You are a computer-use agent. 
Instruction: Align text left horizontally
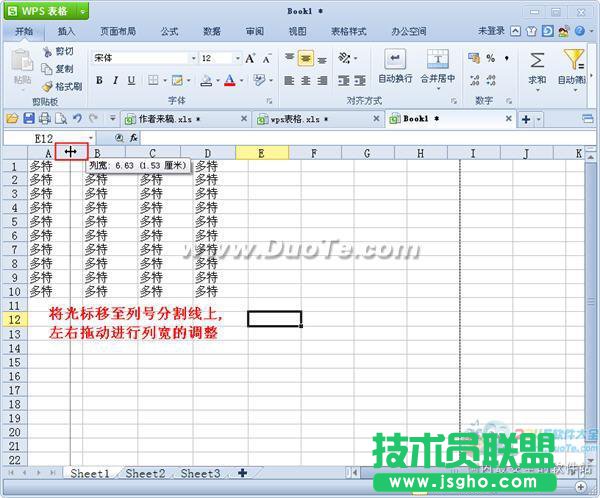pyautogui.click(x=289, y=80)
